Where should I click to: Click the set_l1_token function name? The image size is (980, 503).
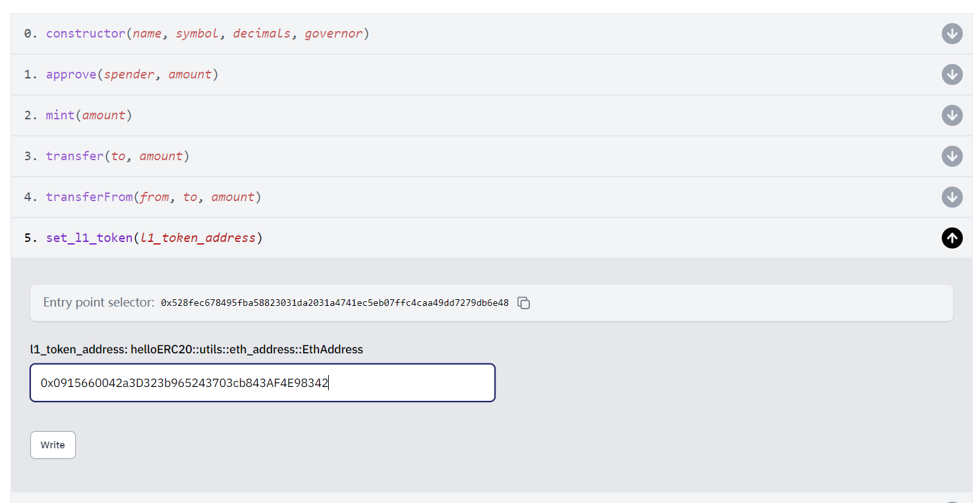[89, 237]
